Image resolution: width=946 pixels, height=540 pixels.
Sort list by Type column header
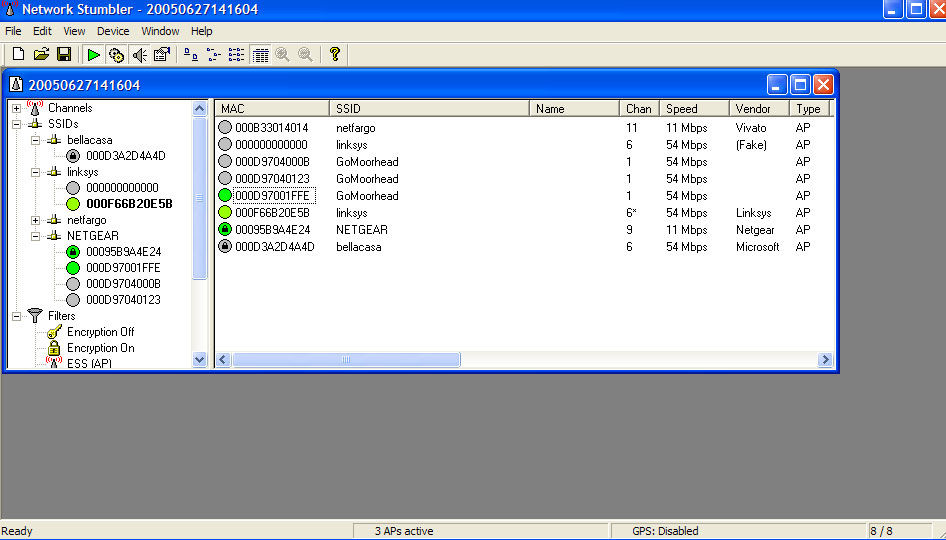(810, 109)
